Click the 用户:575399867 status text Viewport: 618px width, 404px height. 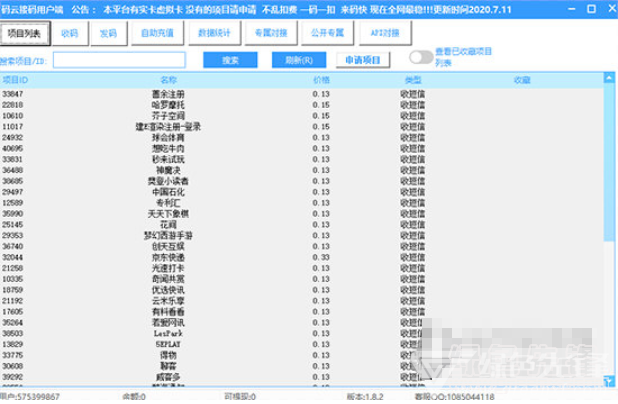pos(30,397)
